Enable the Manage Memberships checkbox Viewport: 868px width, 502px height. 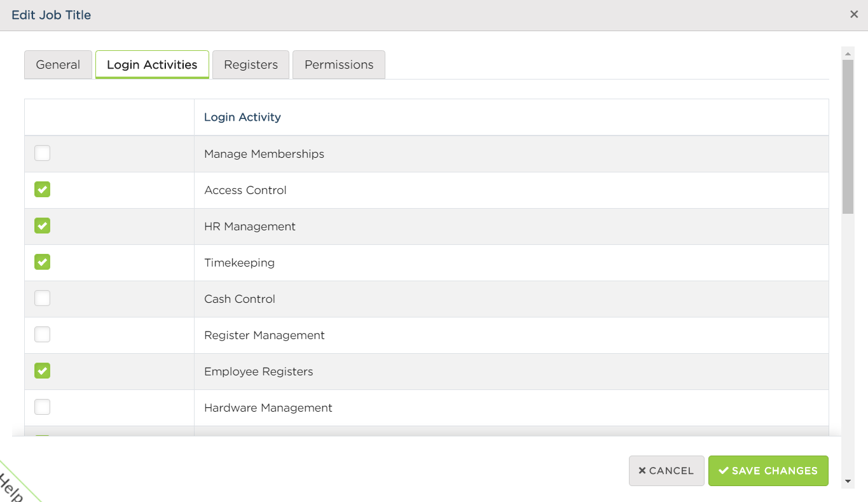coord(42,153)
